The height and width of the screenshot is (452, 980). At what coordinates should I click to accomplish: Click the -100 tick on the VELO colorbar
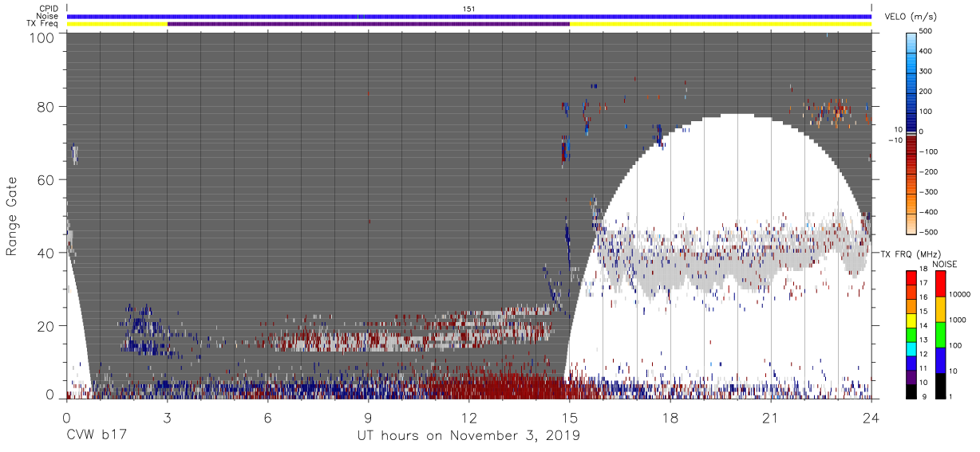coord(931,151)
